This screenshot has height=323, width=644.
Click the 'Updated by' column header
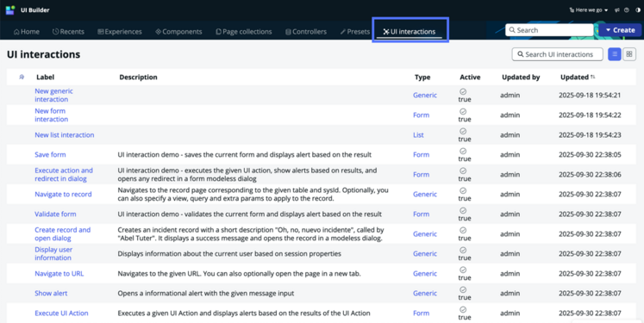(521, 78)
